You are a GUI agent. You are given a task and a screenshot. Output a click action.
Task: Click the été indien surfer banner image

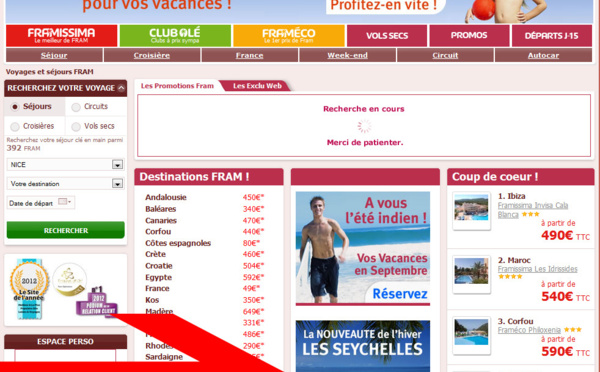pos(363,248)
